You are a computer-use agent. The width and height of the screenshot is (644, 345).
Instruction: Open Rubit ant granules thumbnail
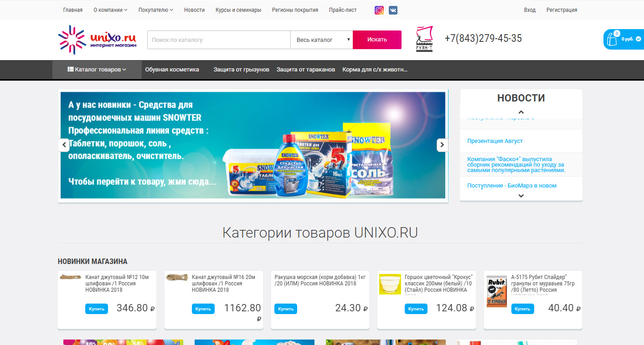(x=497, y=291)
